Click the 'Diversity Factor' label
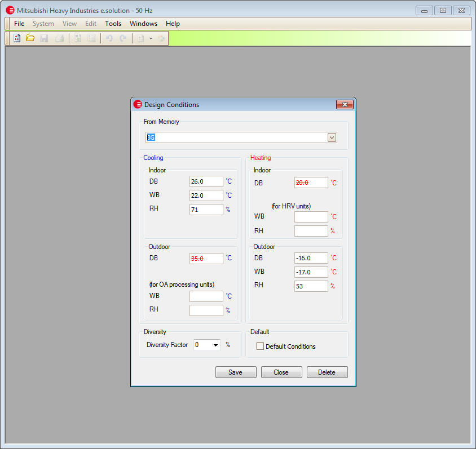 [167, 345]
